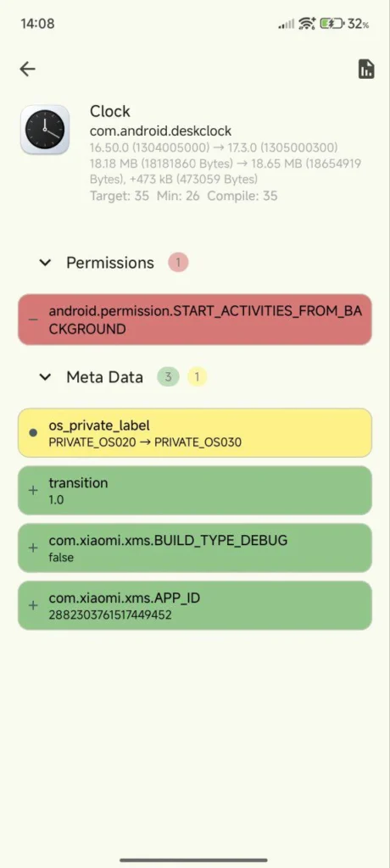
Task: Select the START_ACTIVITIES_FROM_BACKGROUND permission entry
Action: (x=195, y=320)
